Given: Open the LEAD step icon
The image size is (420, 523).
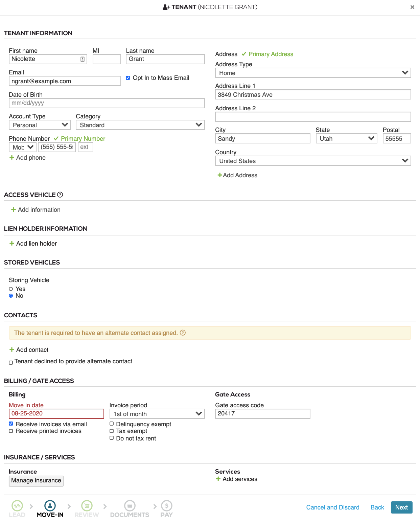Looking at the screenshot, I should pyautogui.click(x=17, y=506).
